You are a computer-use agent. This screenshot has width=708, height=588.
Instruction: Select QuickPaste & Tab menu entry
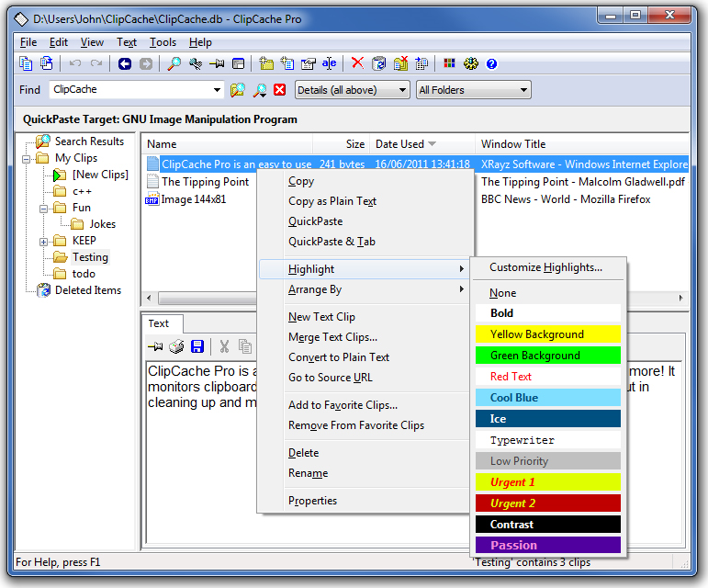click(332, 241)
